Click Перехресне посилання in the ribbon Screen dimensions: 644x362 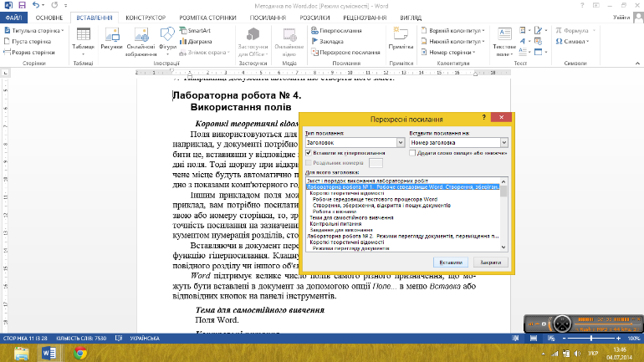pyautogui.click(x=345, y=52)
